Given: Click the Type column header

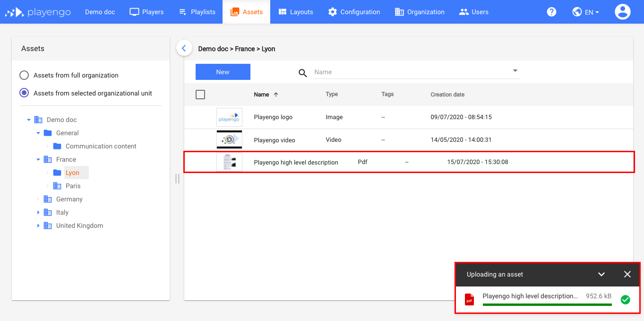Looking at the screenshot, I should pyautogui.click(x=332, y=94).
